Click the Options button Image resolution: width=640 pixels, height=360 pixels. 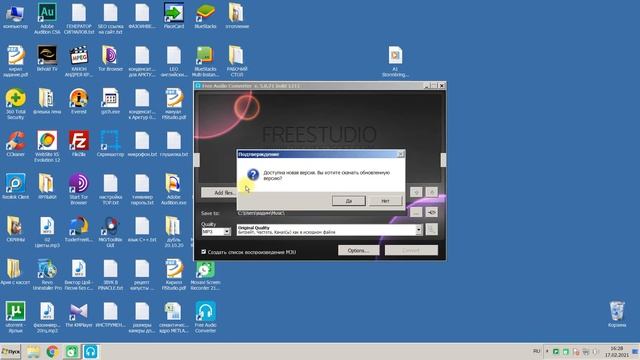(x=358, y=250)
